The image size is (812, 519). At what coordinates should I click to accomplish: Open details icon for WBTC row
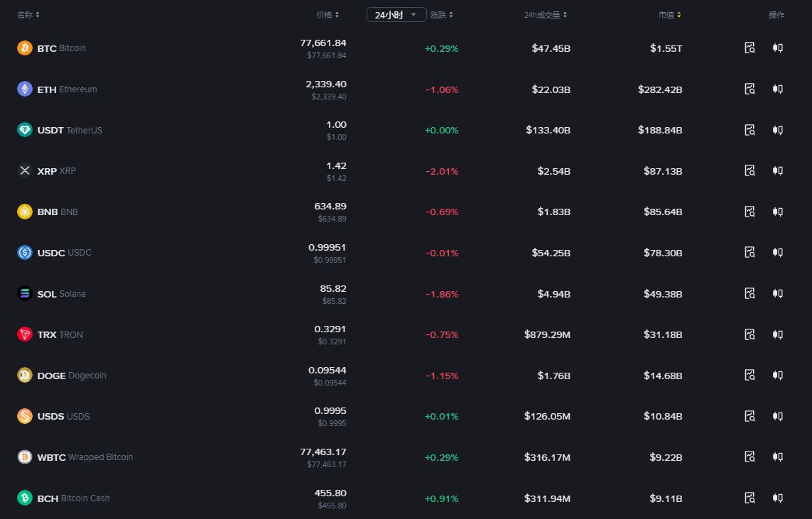tap(749, 457)
